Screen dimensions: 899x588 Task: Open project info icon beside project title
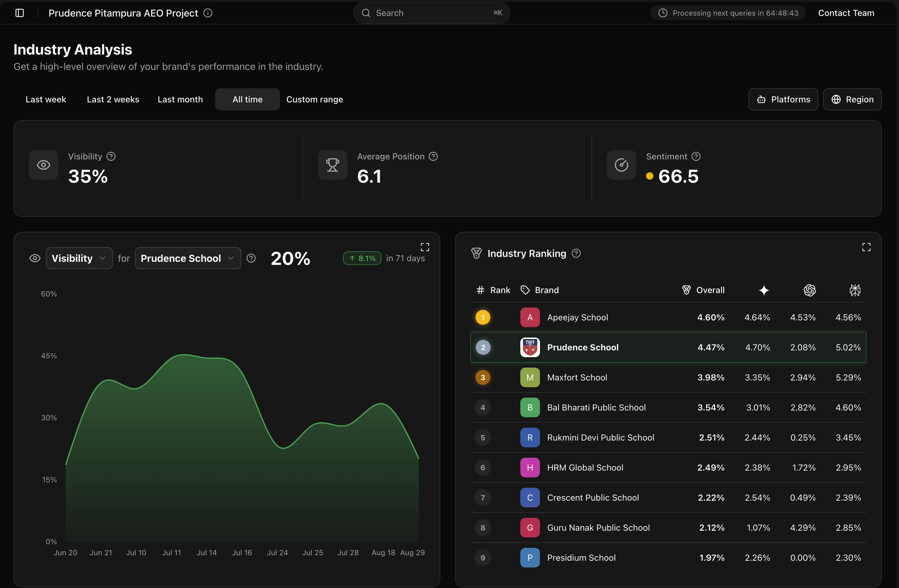208,13
